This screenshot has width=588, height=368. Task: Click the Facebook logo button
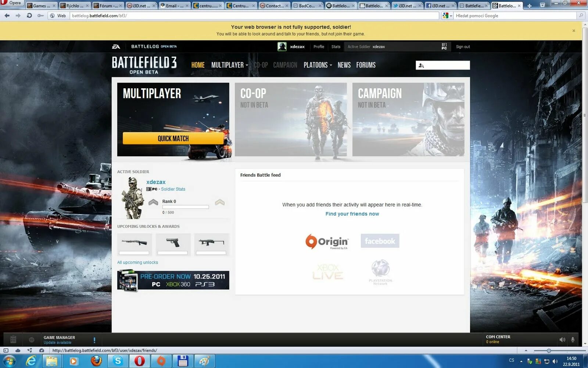coord(380,241)
